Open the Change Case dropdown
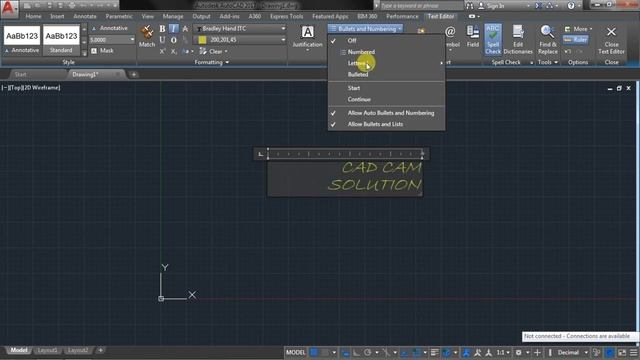This screenshot has width=640, height=360. (187, 51)
